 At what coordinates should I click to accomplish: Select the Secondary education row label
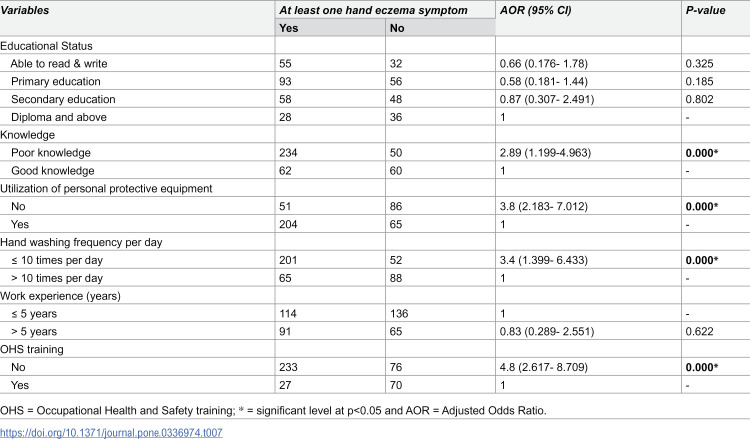(63, 99)
